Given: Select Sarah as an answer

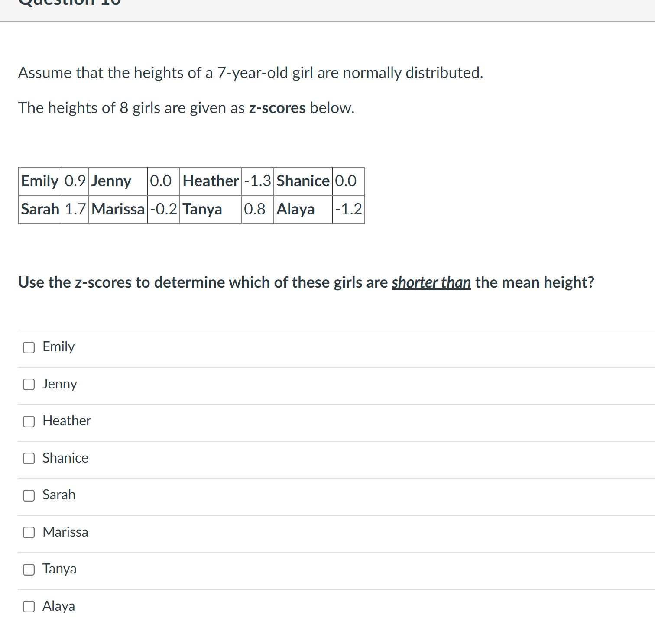Looking at the screenshot, I should (x=29, y=495).
